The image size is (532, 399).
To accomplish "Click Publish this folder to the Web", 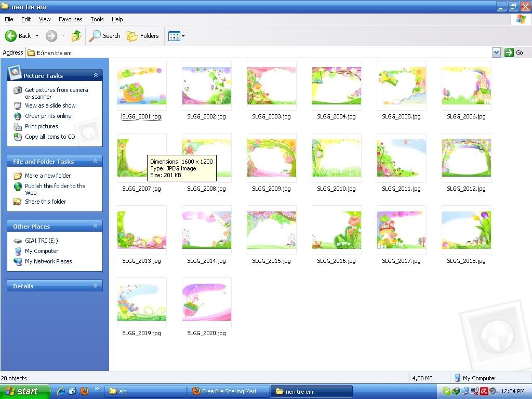I will coord(55,189).
